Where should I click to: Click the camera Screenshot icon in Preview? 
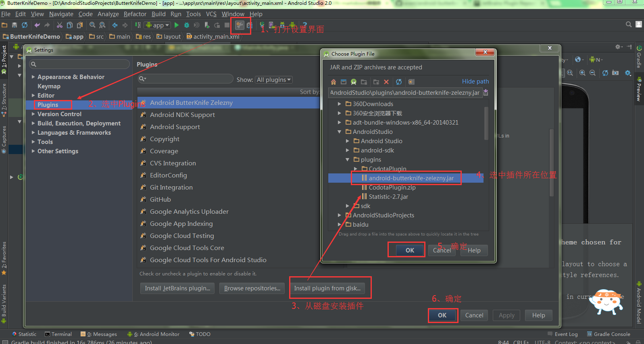(615, 73)
